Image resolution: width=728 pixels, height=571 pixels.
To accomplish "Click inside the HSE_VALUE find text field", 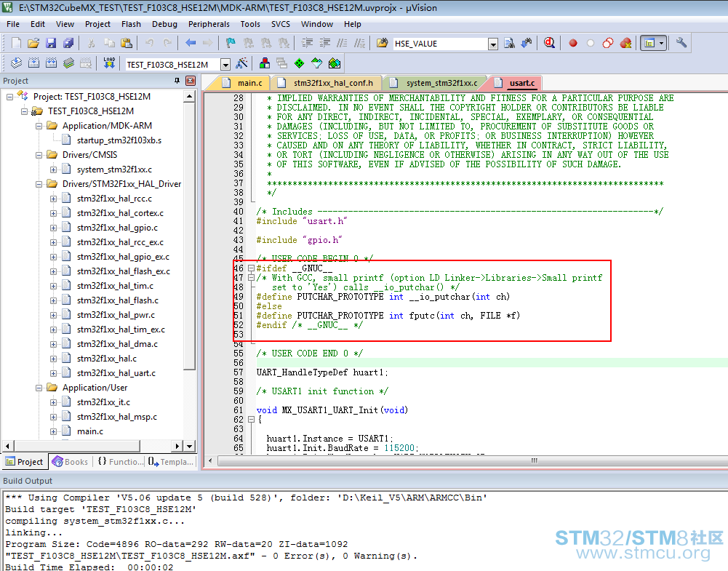I will [440, 44].
